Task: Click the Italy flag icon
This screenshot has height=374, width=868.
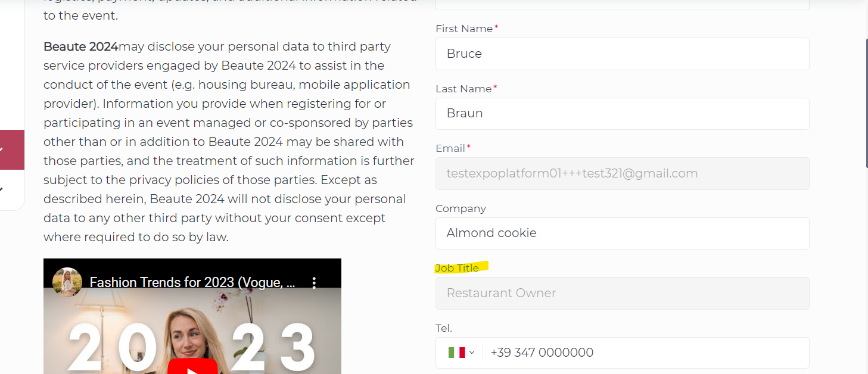Action: pyautogui.click(x=456, y=353)
